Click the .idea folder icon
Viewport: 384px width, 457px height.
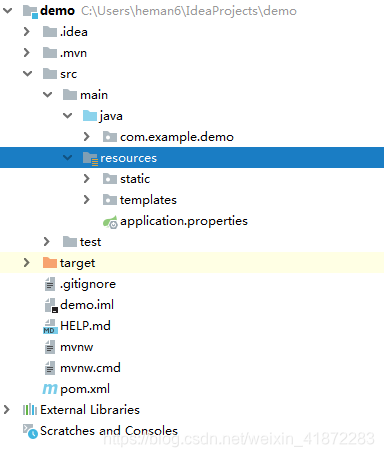50,32
